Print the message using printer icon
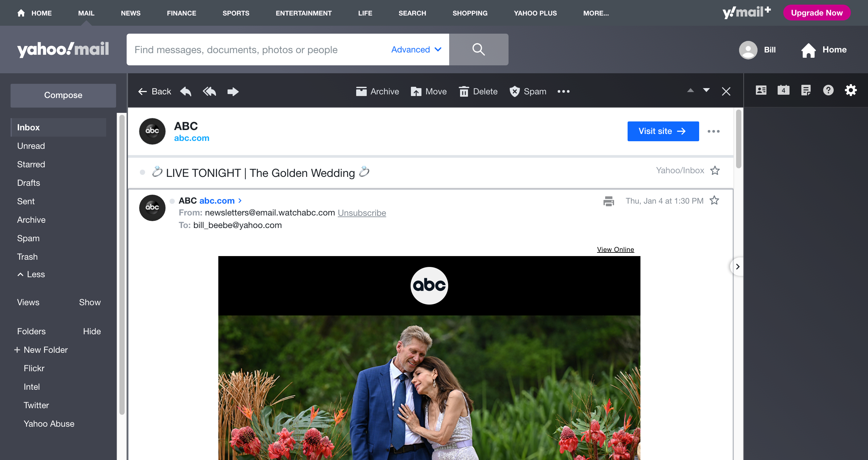This screenshot has width=868, height=460. (x=608, y=201)
